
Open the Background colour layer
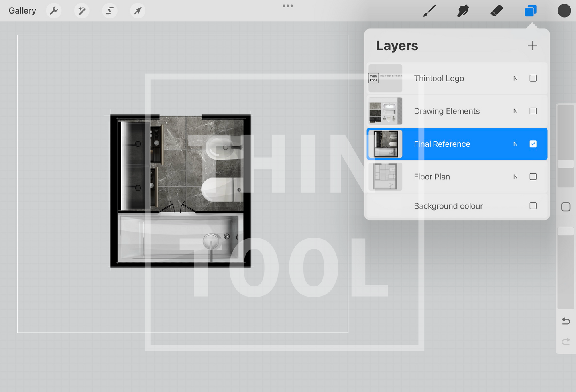(457, 206)
